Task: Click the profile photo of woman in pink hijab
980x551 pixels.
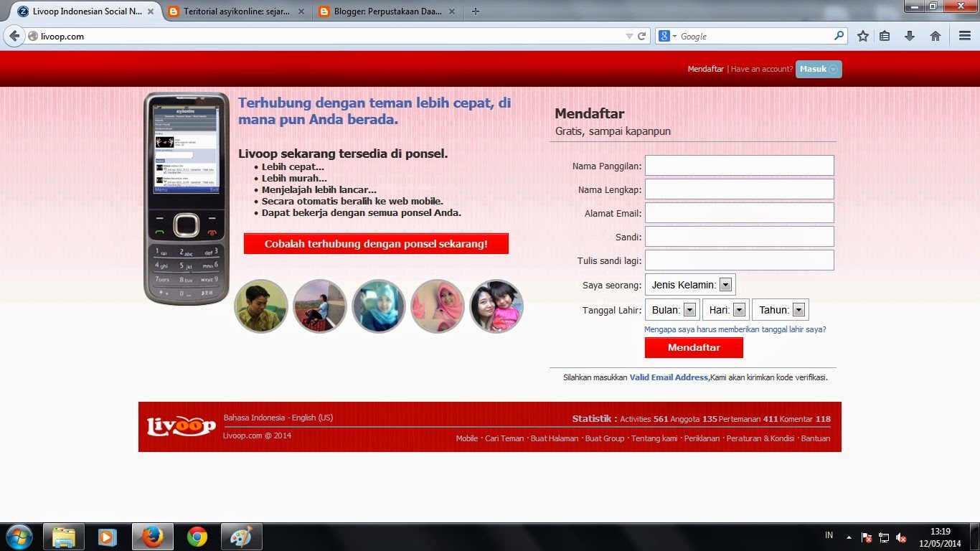Action: [x=438, y=306]
